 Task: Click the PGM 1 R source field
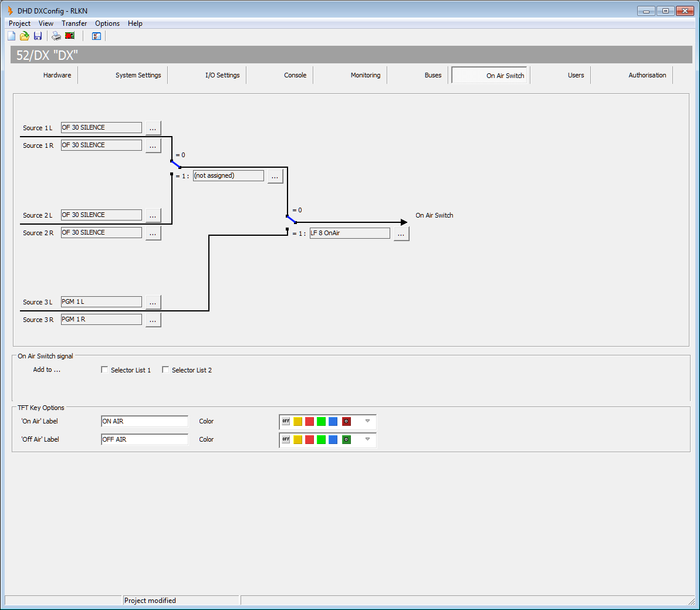tap(102, 320)
